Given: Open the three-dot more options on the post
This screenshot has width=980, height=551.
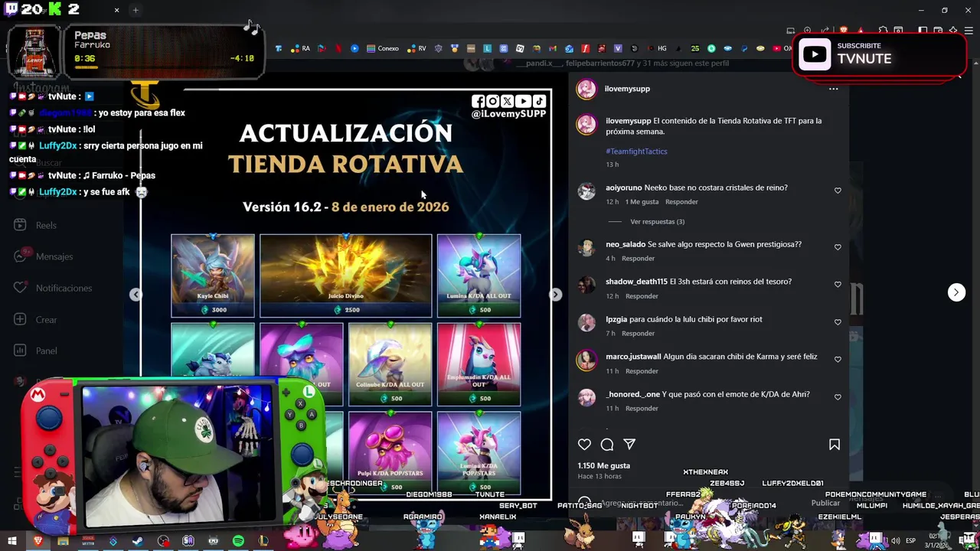Looking at the screenshot, I should [x=833, y=89].
